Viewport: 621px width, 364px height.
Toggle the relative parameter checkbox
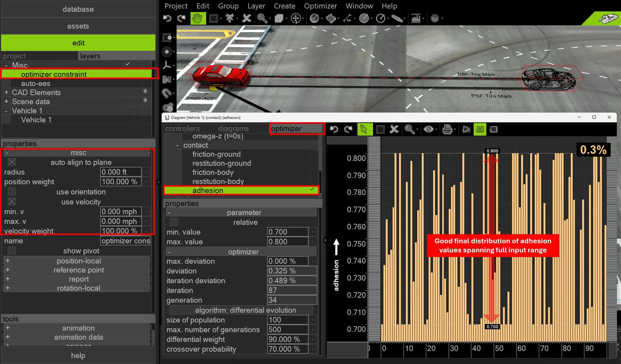click(174, 222)
